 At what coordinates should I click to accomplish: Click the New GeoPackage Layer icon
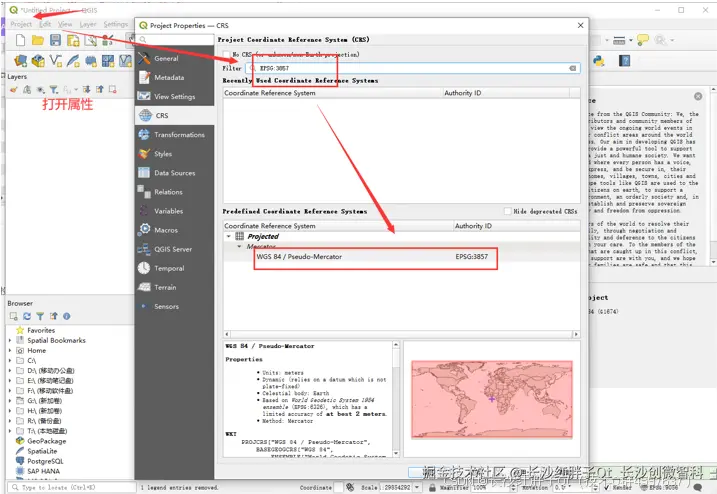pyautogui.click(x=38, y=60)
